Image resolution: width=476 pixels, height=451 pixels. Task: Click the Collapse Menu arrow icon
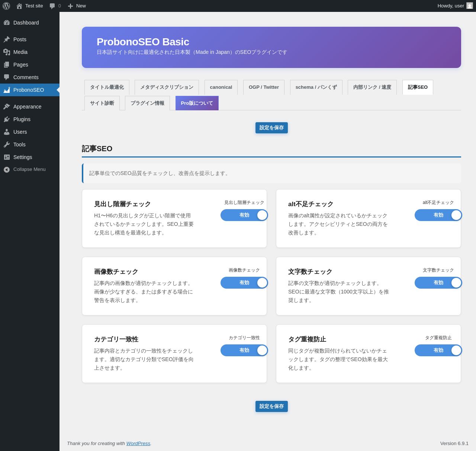[7, 169]
